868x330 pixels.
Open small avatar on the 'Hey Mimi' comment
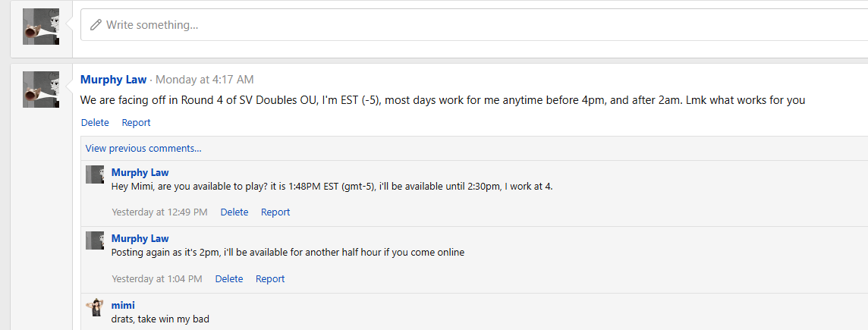(x=95, y=174)
